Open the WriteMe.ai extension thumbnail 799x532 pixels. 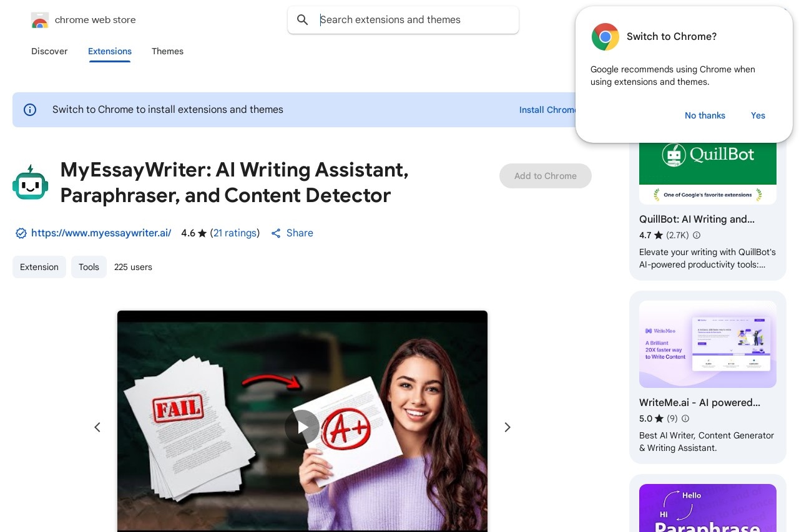(x=708, y=344)
